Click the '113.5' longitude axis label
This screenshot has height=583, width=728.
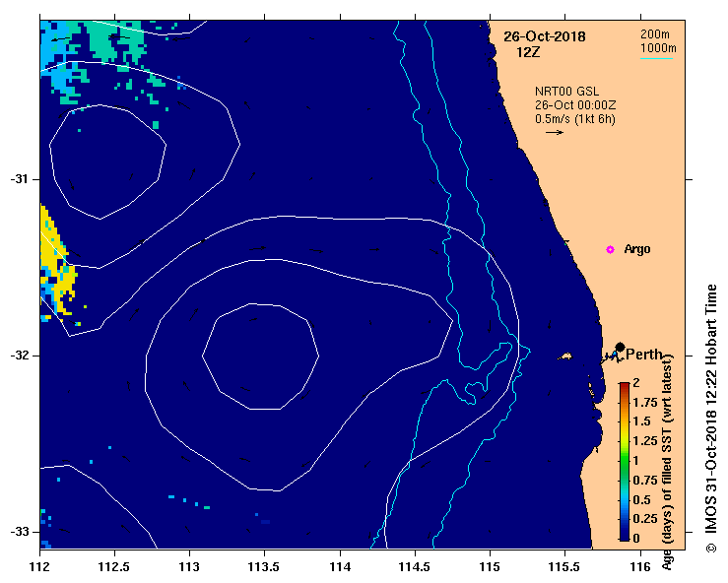(264, 567)
